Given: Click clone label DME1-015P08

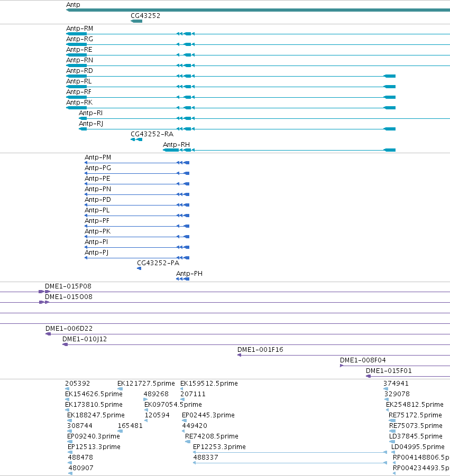Looking at the screenshot, I should tap(68, 286).
